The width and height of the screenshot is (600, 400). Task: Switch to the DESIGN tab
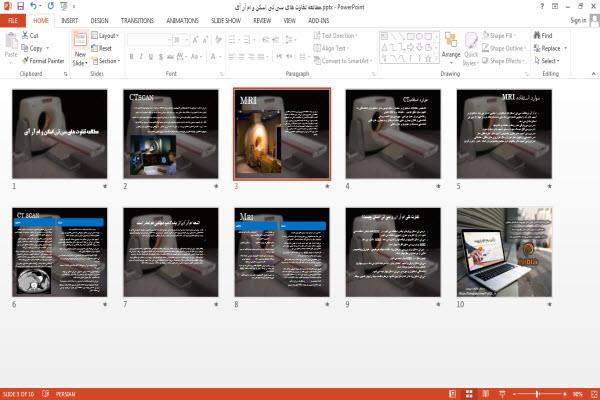pos(99,21)
